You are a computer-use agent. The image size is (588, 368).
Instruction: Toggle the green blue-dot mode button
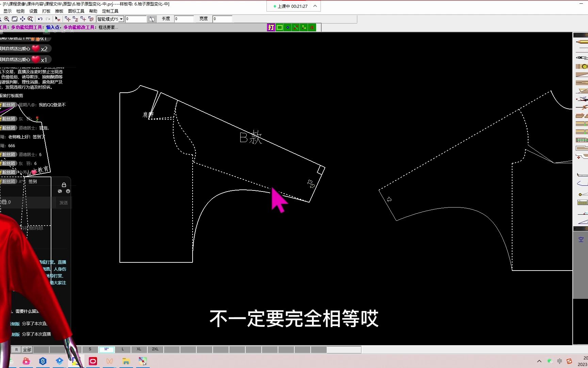[x=288, y=28]
